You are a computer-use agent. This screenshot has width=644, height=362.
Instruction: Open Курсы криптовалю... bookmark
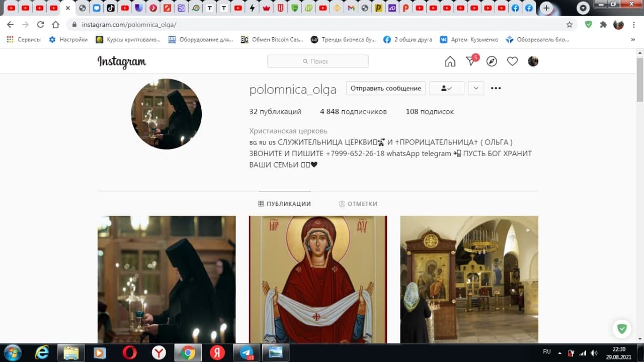[x=129, y=39]
